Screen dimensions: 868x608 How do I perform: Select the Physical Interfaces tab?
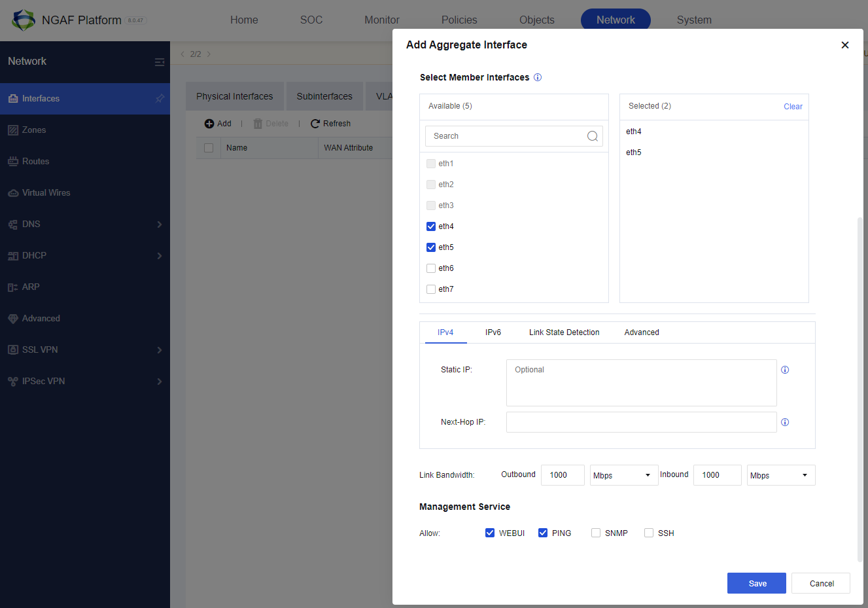[235, 96]
